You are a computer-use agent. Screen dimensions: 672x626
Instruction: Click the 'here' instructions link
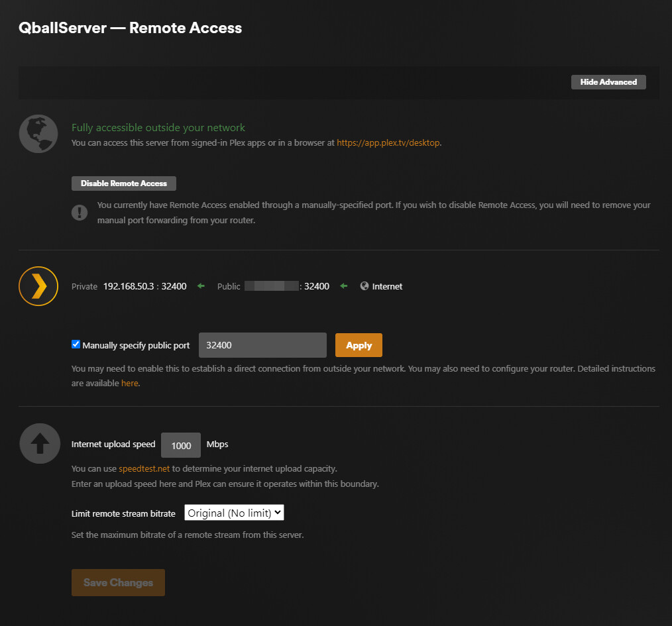tap(129, 383)
